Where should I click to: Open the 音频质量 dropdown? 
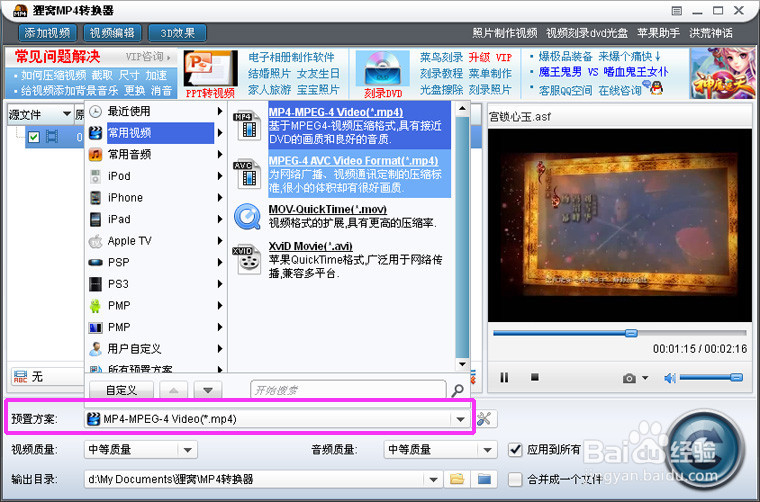(x=488, y=450)
